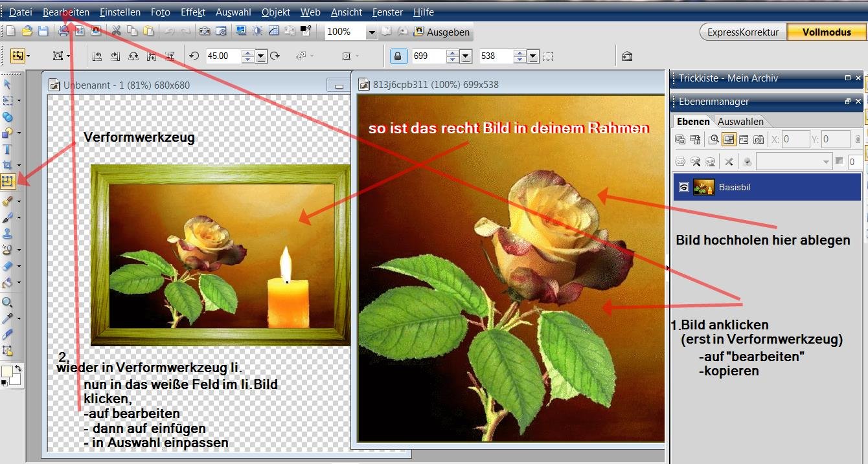Click rotate clockwise arrow icon

pyautogui.click(x=275, y=56)
